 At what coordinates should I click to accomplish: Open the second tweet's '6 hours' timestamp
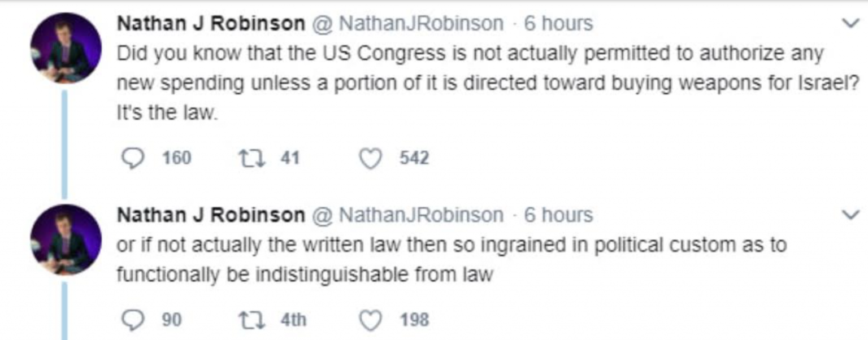click(558, 215)
